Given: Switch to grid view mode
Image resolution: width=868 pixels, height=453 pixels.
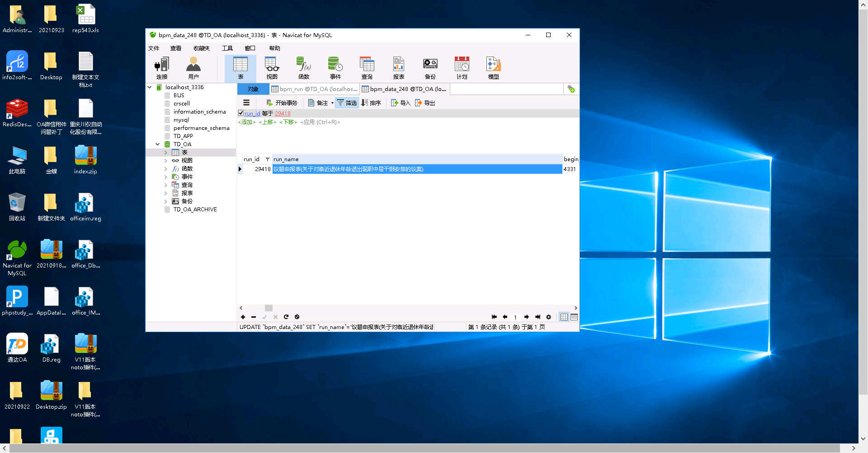Looking at the screenshot, I should [x=564, y=317].
